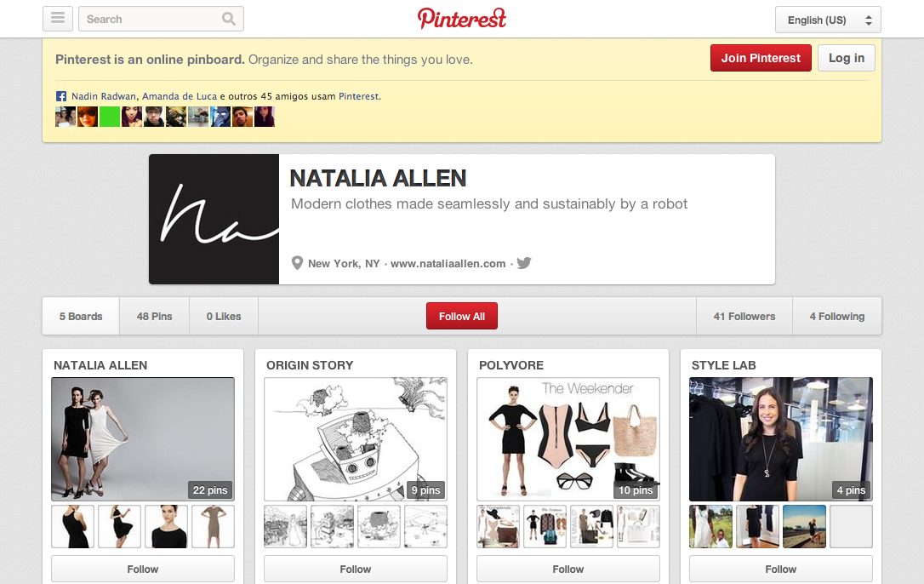
Task: Click the Join Pinterest button
Action: pos(761,58)
